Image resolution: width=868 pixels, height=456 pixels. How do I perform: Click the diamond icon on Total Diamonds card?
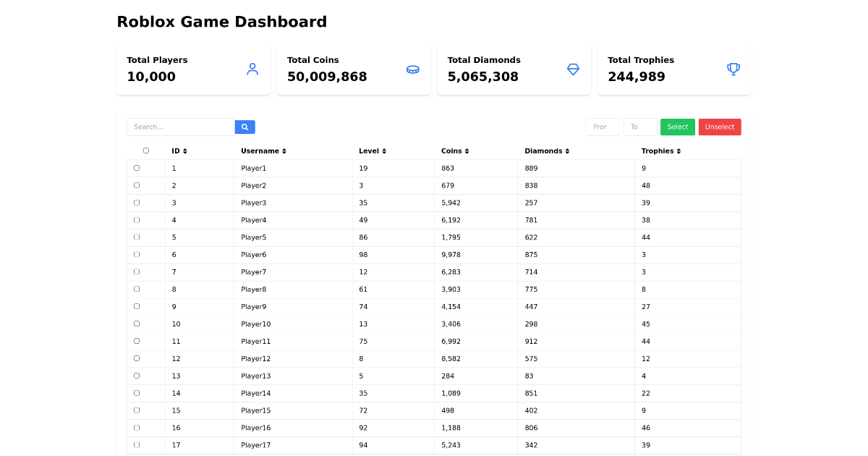coord(573,69)
